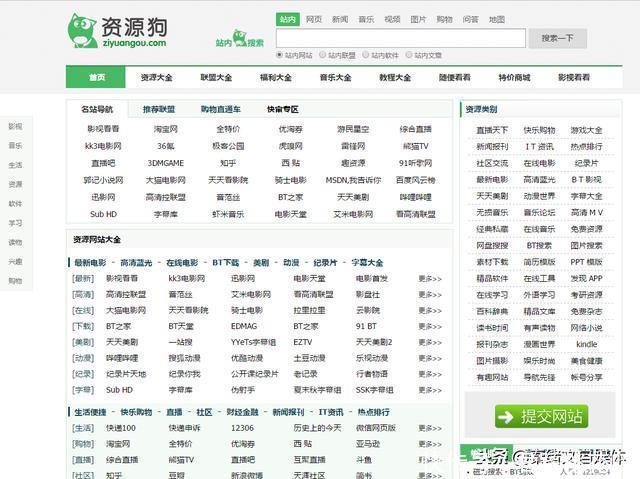
Task: Expand 更多>> in the [最新] row
Action: tap(430, 279)
